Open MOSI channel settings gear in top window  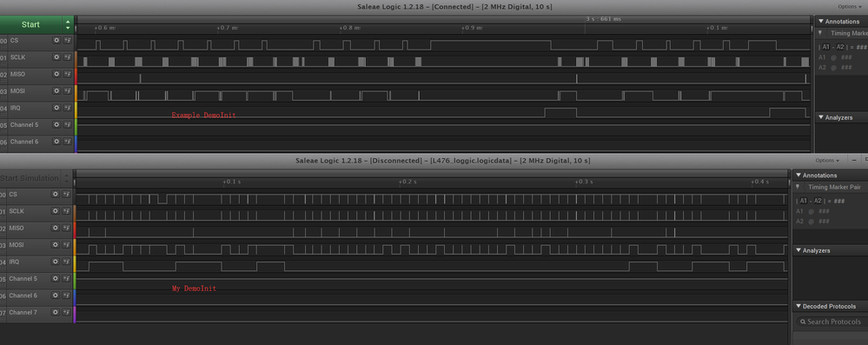coord(56,91)
